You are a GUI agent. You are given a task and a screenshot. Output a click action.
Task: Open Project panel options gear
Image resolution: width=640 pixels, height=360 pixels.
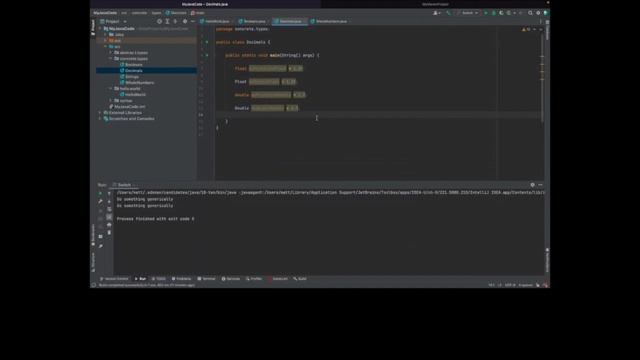point(185,21)
